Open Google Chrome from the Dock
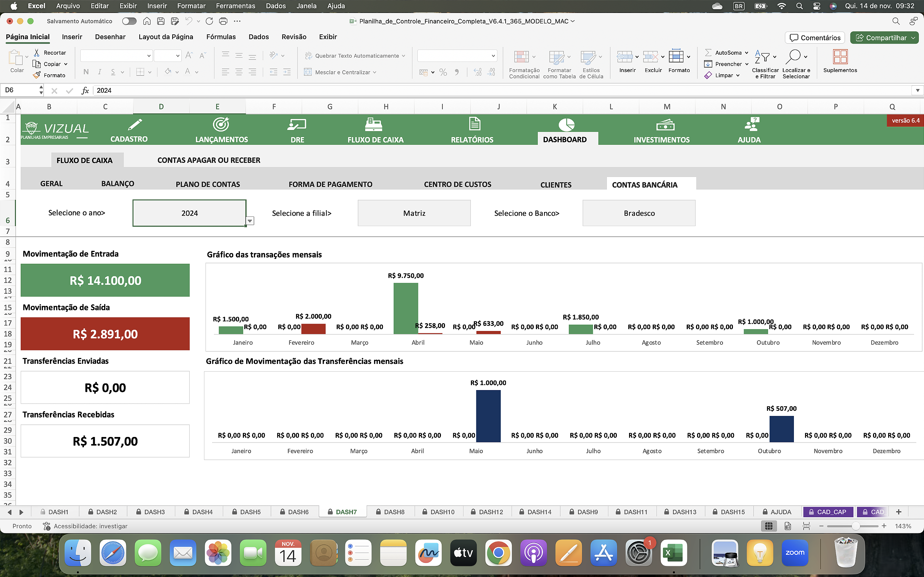 (x=498, y=553)
